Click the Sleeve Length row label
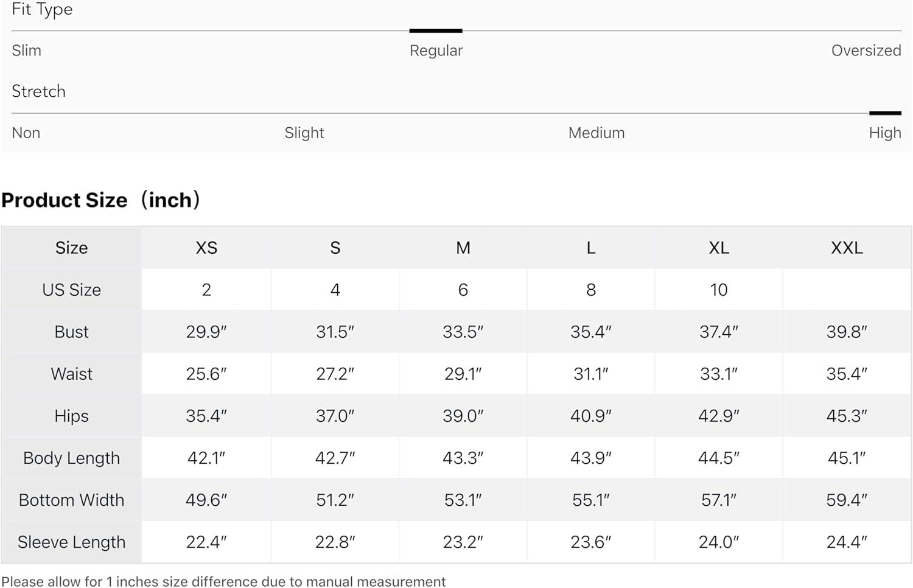This screenshot has height=588, width=913. click(71, 542)
